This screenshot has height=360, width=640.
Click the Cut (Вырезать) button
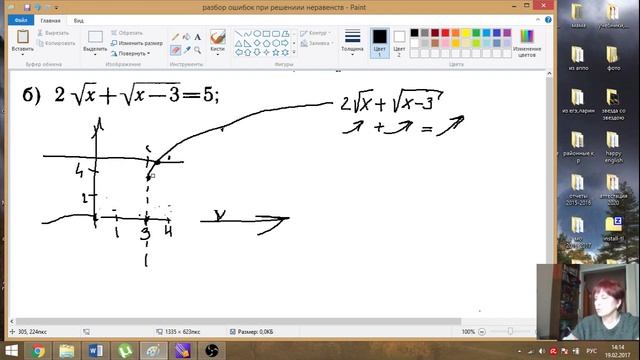[x=53, y=33]
